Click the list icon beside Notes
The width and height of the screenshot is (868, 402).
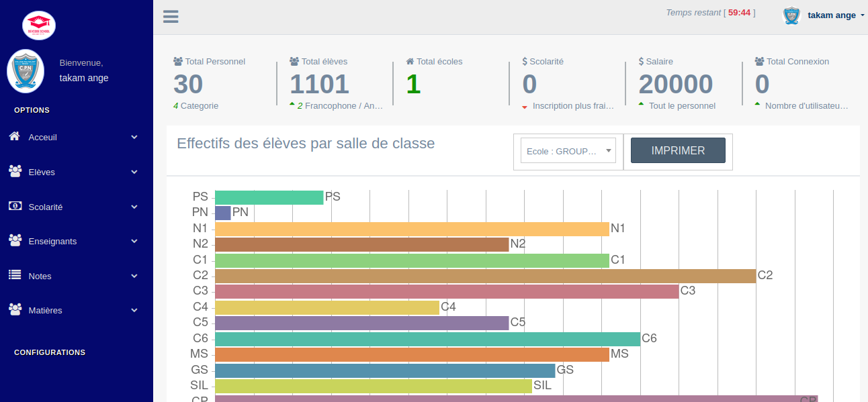(x=15, y=275)
